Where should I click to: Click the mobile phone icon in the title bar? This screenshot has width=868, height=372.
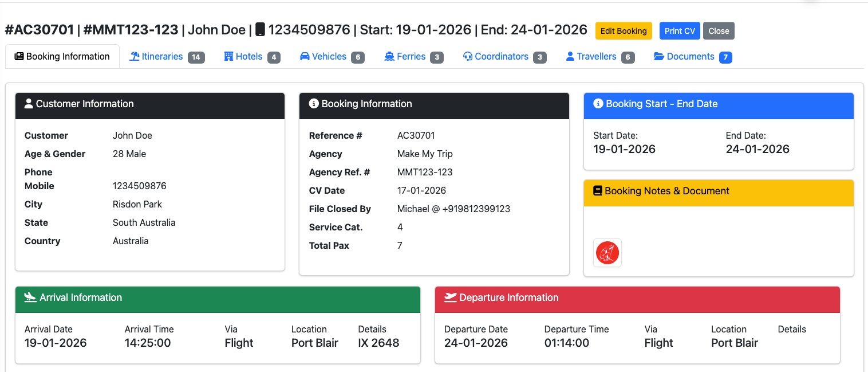pos(261,29)
